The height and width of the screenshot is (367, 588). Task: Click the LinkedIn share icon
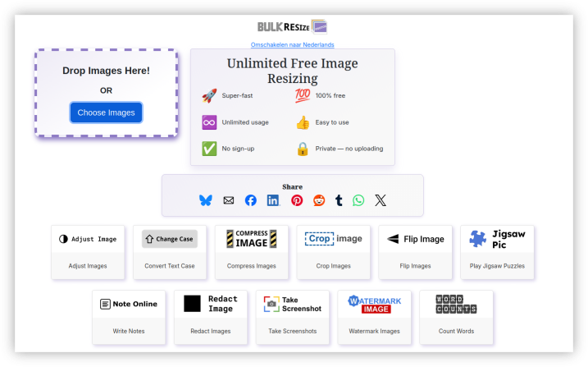pos(273,200)
